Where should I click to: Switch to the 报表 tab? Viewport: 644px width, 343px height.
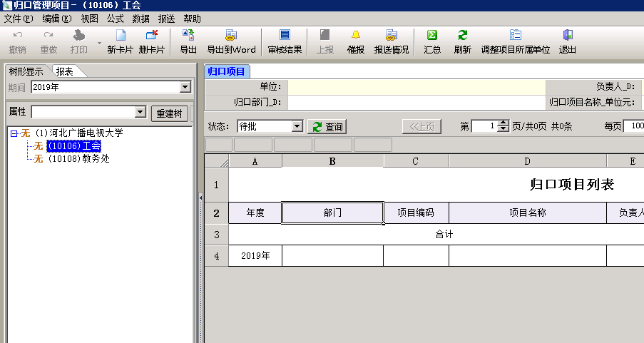point(65,71)
